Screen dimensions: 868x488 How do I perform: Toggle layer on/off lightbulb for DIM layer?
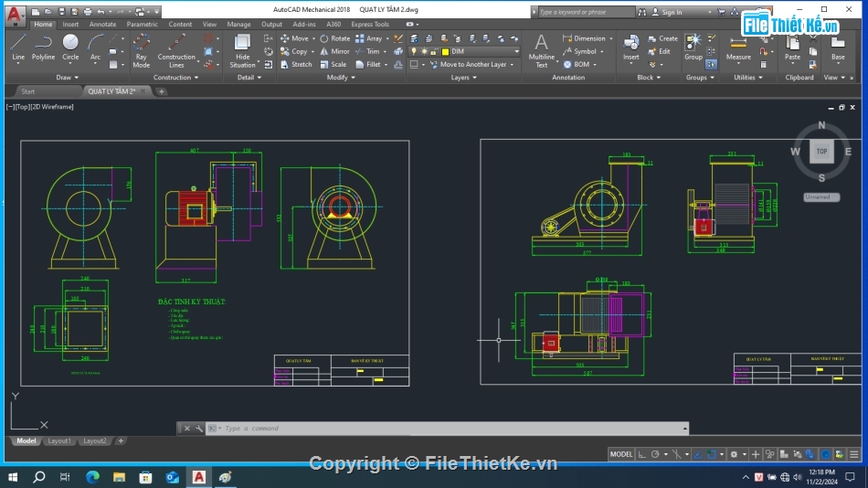pos(414,51)
